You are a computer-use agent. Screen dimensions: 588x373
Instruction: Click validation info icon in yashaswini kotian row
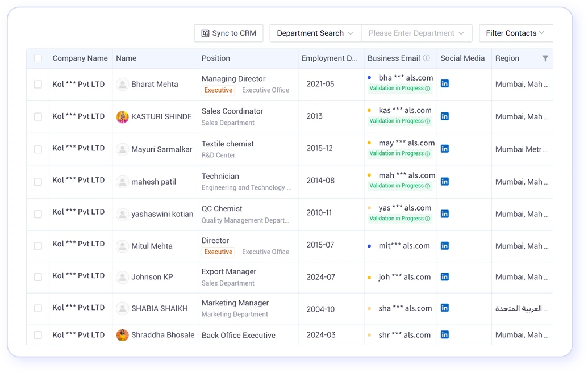[x=427, y=219]
